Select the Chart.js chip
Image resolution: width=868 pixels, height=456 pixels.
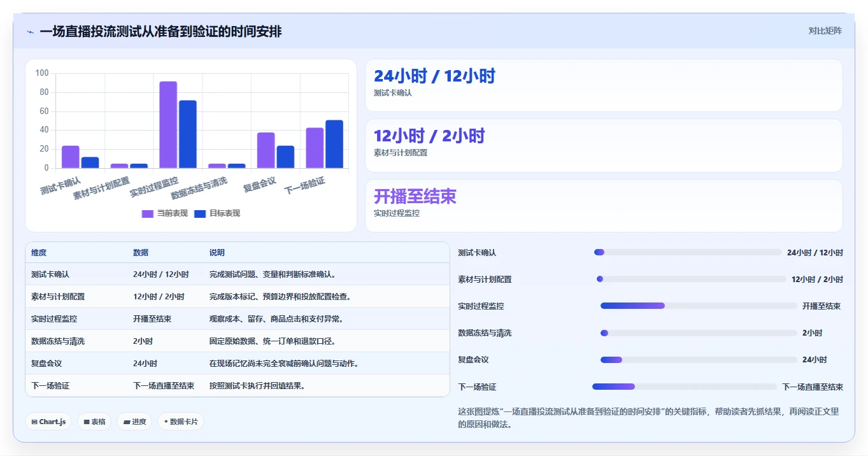[48, 422]
